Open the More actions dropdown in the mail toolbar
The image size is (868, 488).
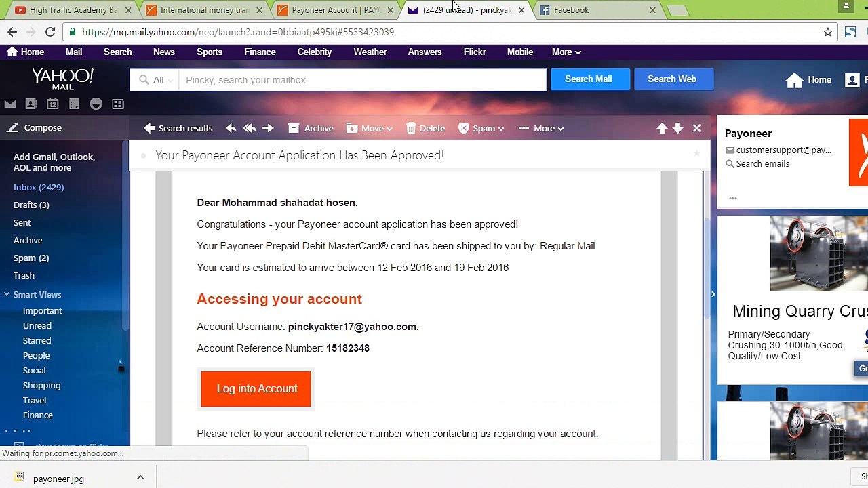(x=541, y=128)
